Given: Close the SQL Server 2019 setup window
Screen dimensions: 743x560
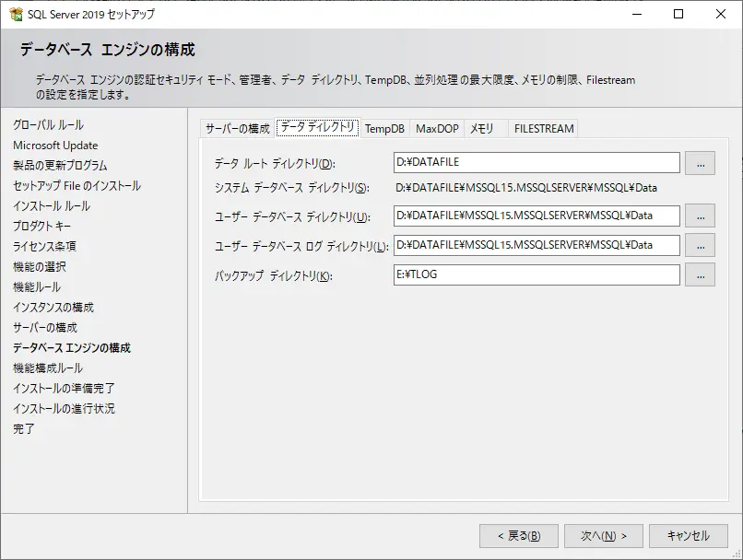Looking at the screenshot, I should click(x=721, y=14).
